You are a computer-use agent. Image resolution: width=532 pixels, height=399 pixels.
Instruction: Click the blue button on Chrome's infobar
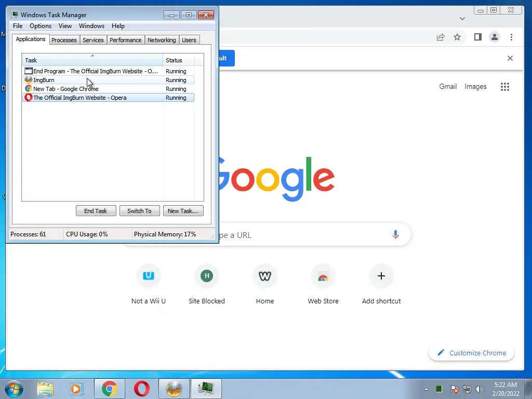(227, 58)
